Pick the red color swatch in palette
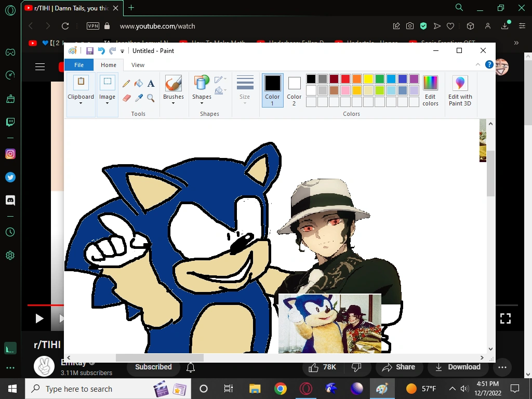The image size is (532, 399). click(x=345, y=79)
